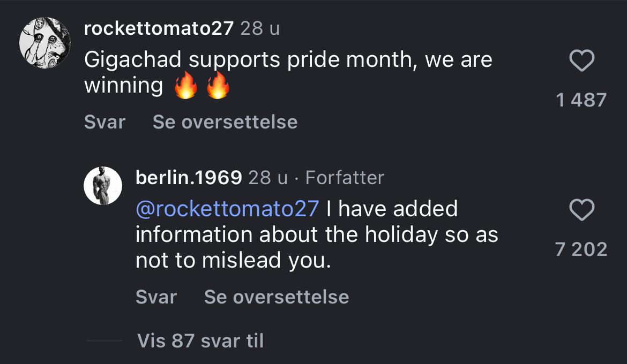
Task: View the 1 487 likes count
Action: pos(581,100)
